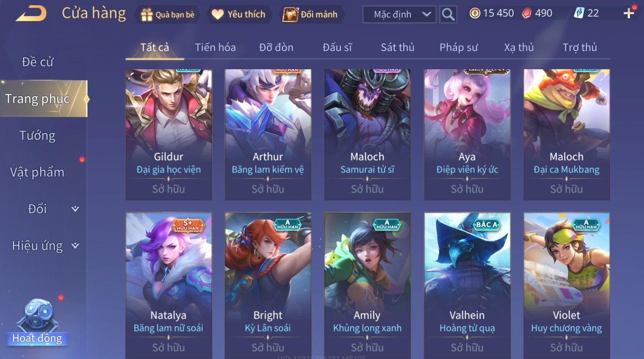This screenshot has width=644, height=359.
Task: Tap the red gem currency icon
Action: coord(527,13)
